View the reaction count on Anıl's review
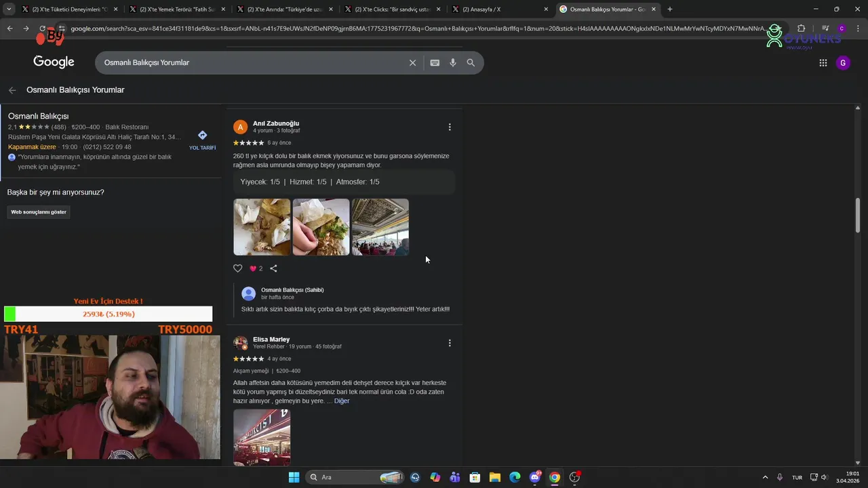The width and height of the screenshot is (868, 488). tap(256, 268)
